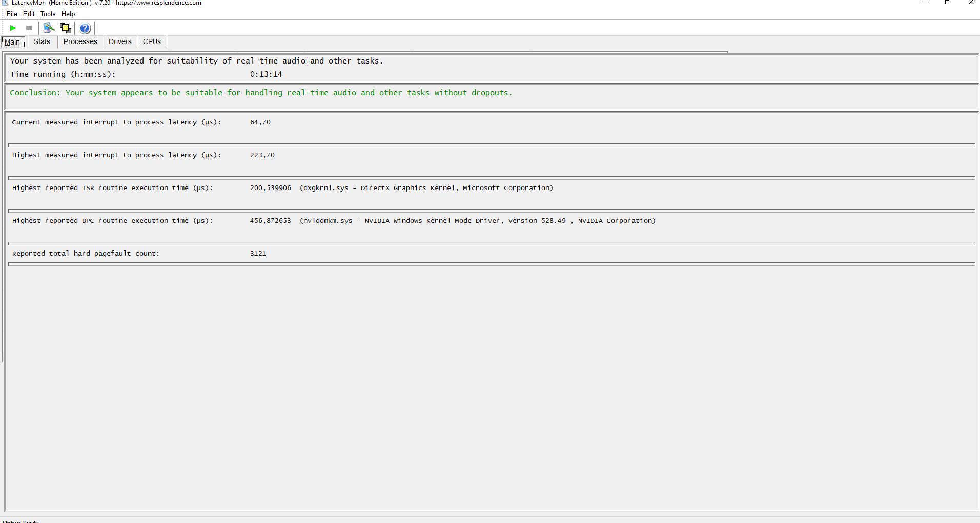This screenshot has height=523, width=980.
Task: Open the blue question mark help icon
Action: [85, 28]
